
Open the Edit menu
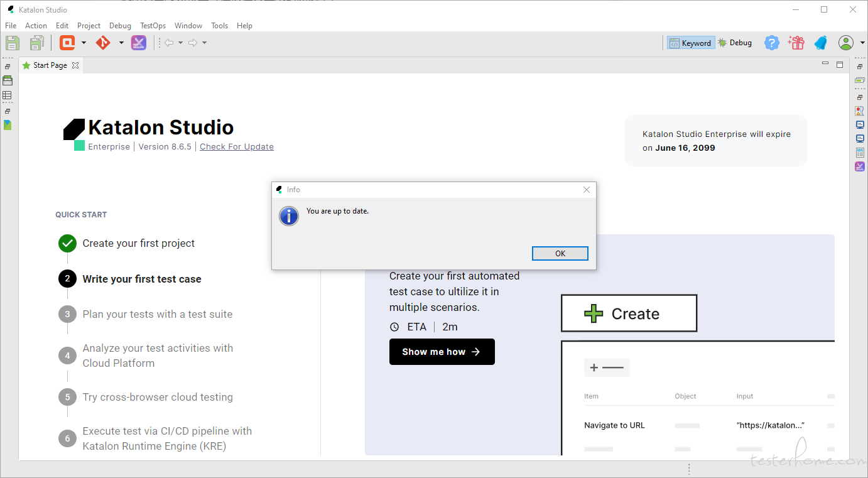[62, 26]
